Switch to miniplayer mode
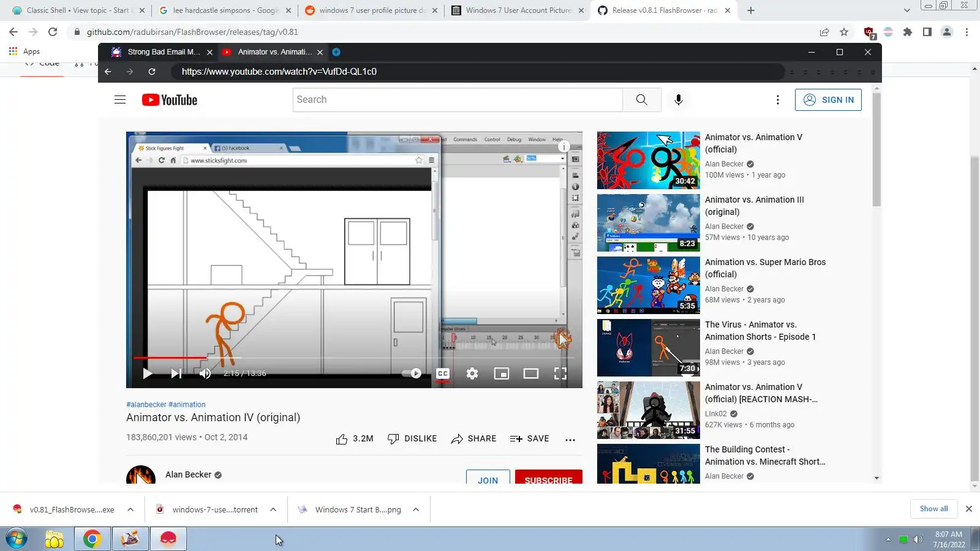This screenshot has height=551, width=980. click(x=502, y=373)
